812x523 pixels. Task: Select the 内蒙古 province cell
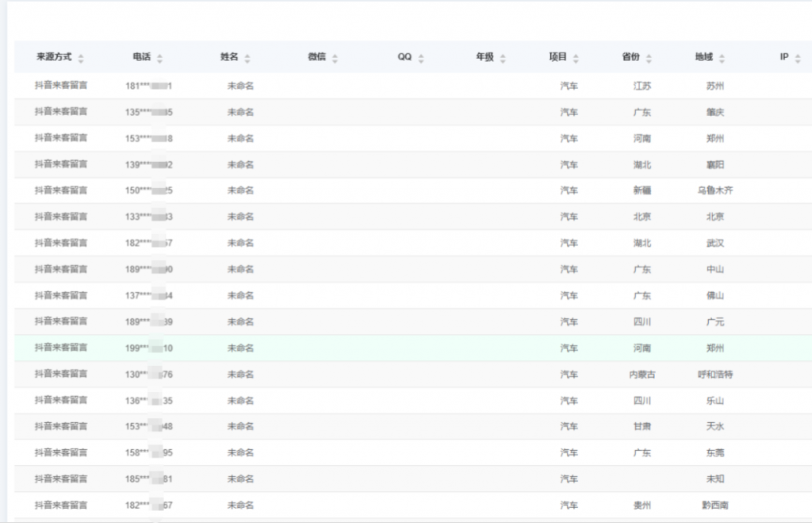[x=642, y=374]
